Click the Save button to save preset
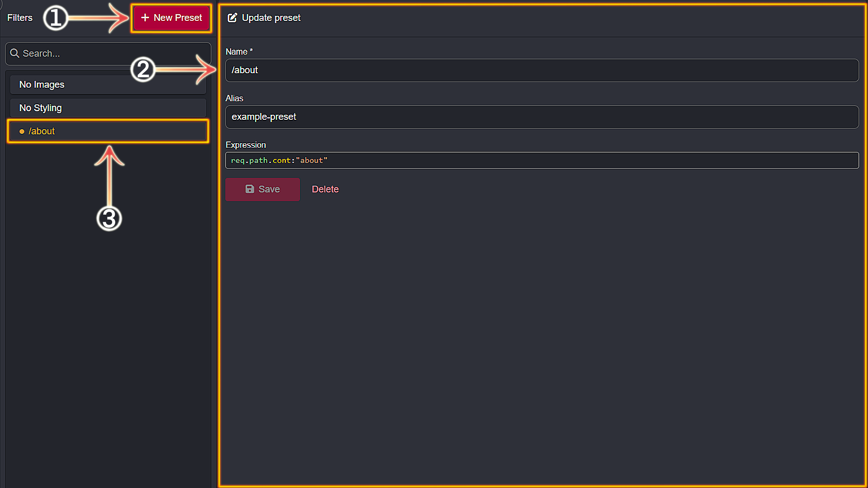This screenshot has width=868, height=488. click(263, 189)
